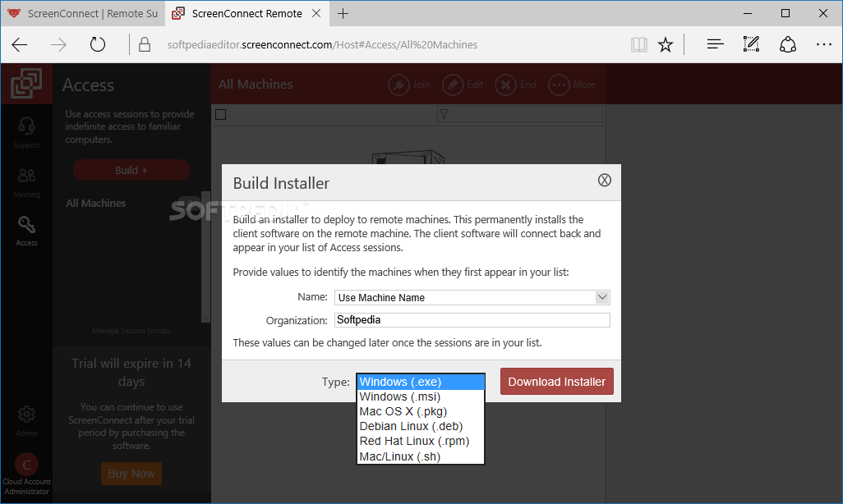This screenshot has width=843, height=504.
Task: Open the Name dropdown showing Use Machine Name
Action: [x=472, y=298]
